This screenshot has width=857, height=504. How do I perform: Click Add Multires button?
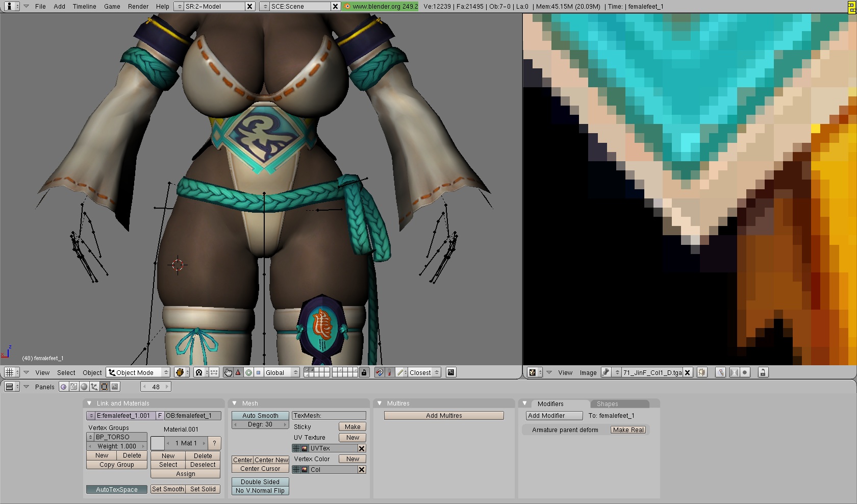pos(444,416)
